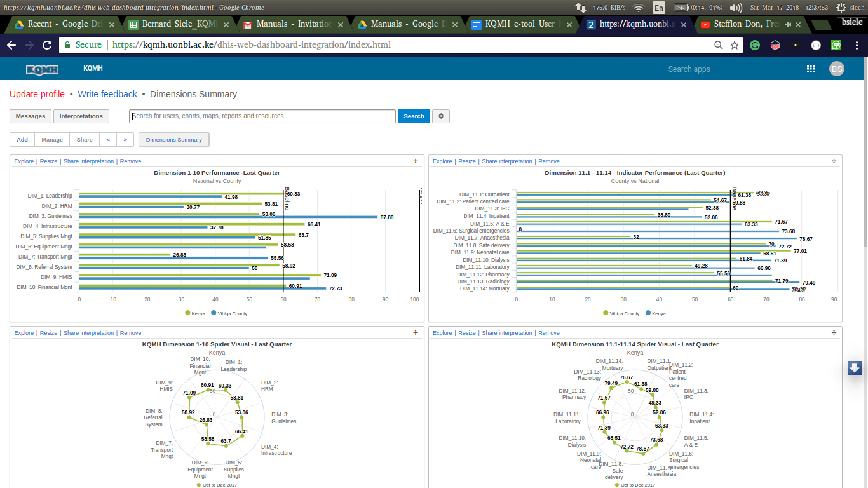
Task: Click Chrome zoom magnifier icon in address bar
Action: [719, 45]
